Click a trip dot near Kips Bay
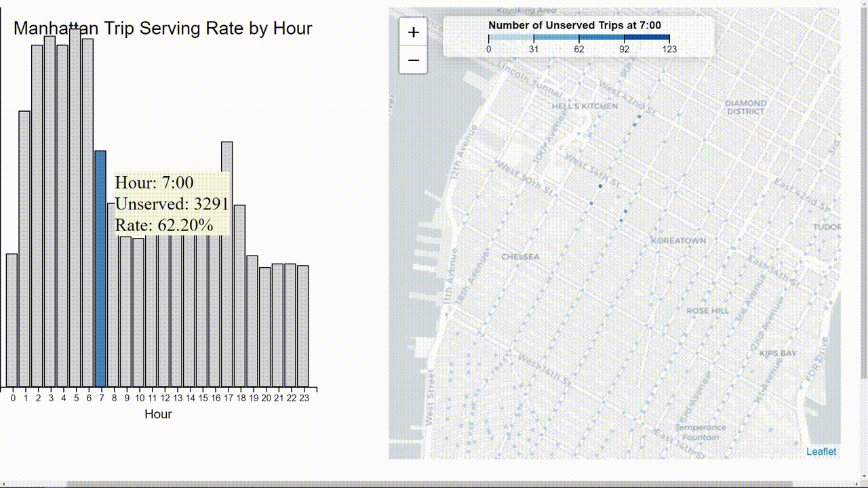This screenshot has width=868, height=488. (x=776, y=365)
